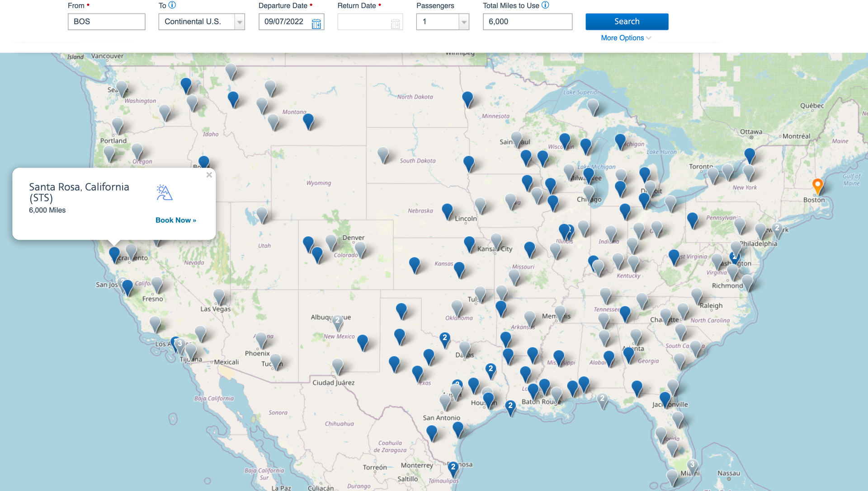
Task: Click the From airport field BOS
Action: 107,22
